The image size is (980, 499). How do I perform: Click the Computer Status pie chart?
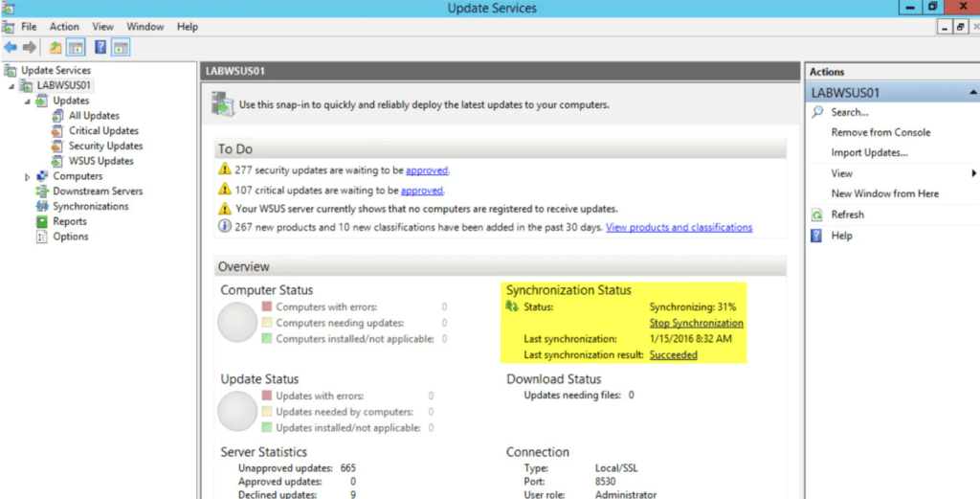[x=237, y=323]
